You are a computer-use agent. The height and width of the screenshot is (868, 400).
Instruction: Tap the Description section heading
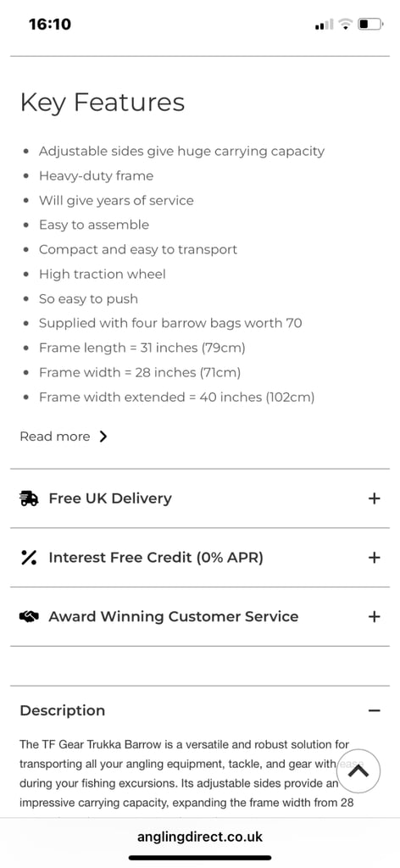click(63, 711)
